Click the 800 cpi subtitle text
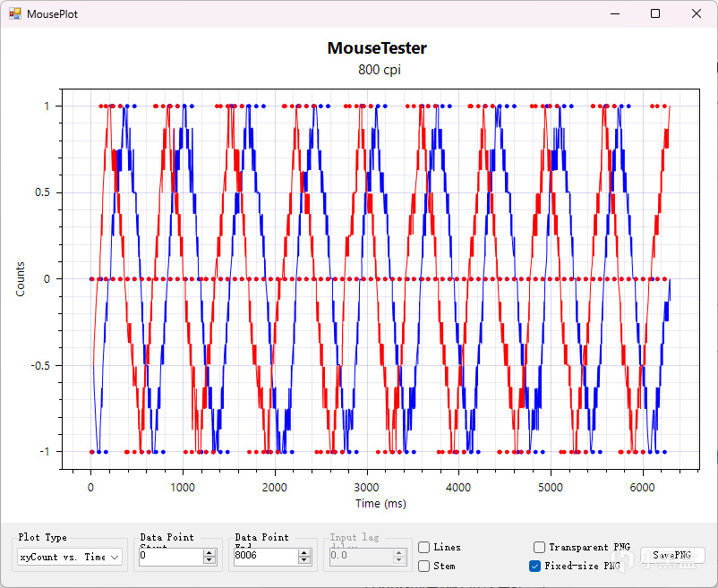 click(380, 70)
